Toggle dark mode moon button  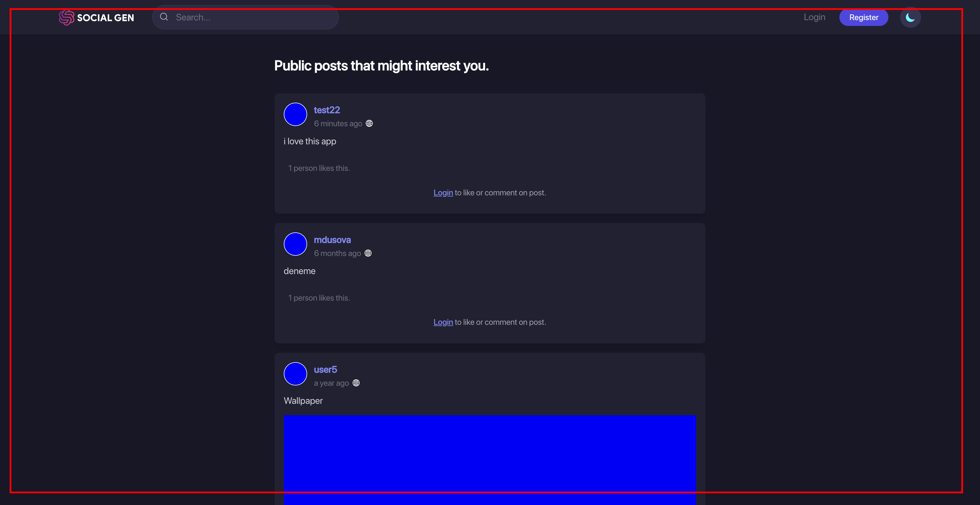(910, 17)
